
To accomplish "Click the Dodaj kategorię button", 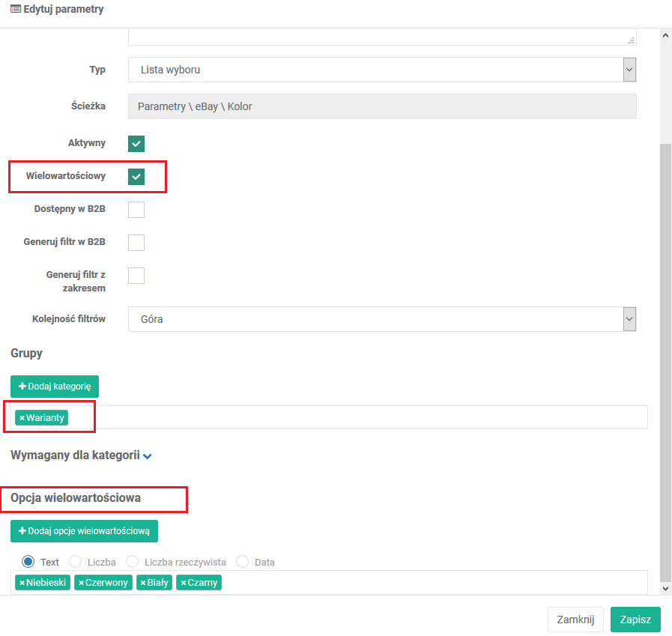I will (55, 387).
